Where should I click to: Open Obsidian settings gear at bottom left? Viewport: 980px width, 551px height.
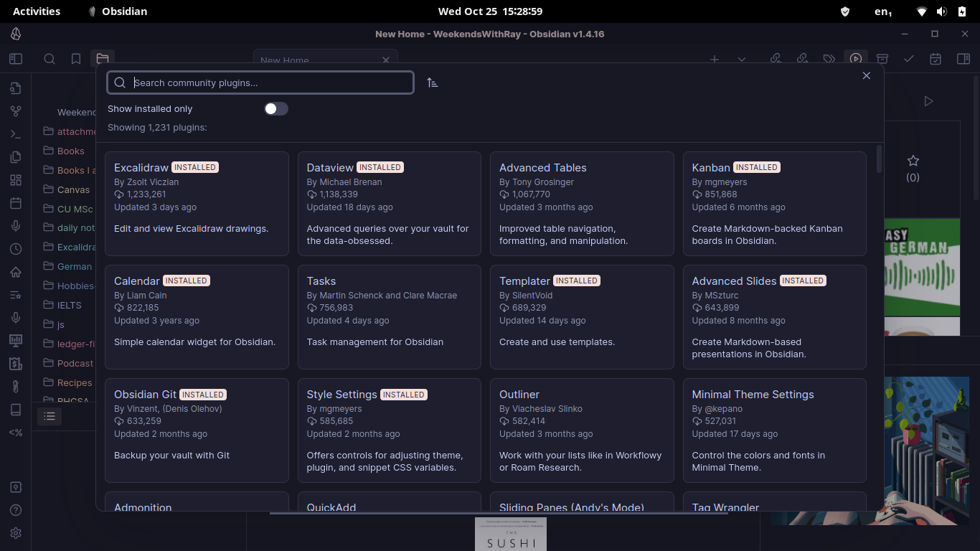click(16, 533)
